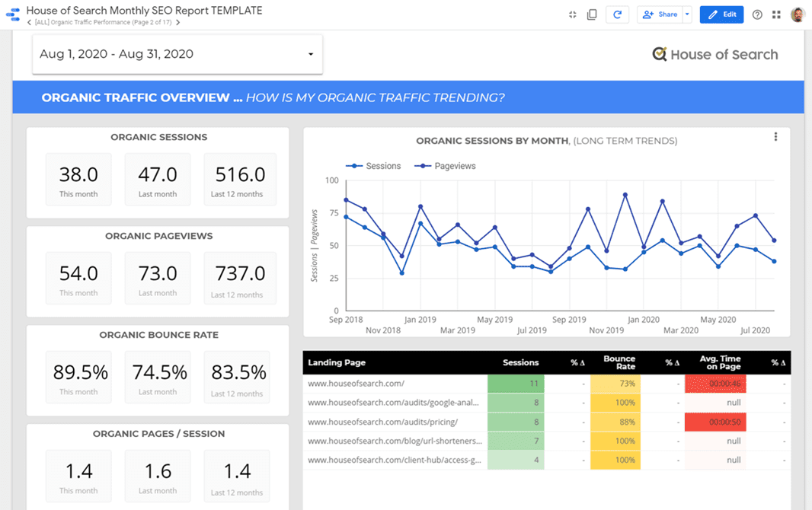812x510 pixels.
Task: Click the 73% bounce rate cell
Action: (615, 384)
